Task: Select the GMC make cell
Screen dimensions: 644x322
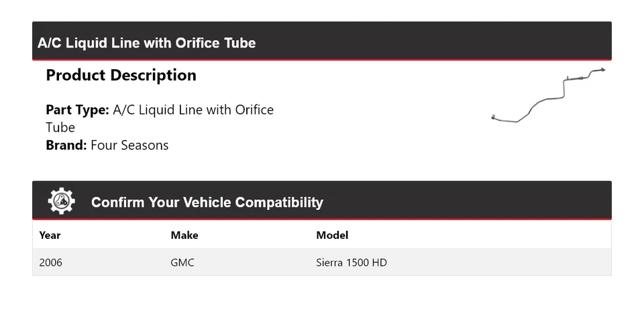Action: (x=182, y=262)
